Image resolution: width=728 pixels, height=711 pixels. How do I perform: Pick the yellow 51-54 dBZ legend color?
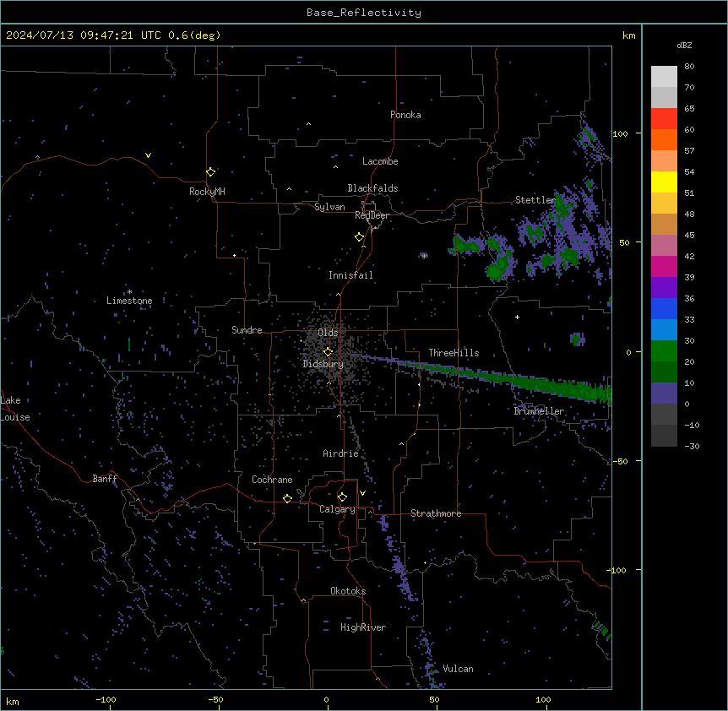664,182
